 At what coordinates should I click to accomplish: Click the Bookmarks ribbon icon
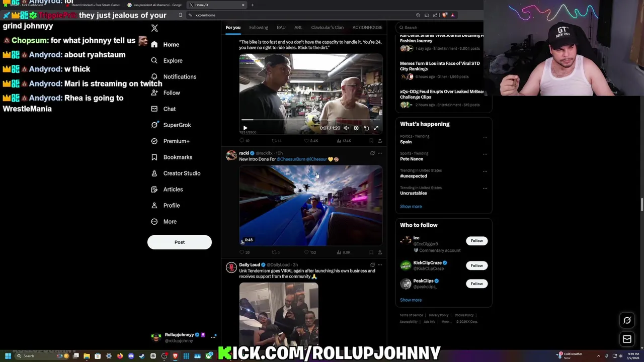(154, 157)
